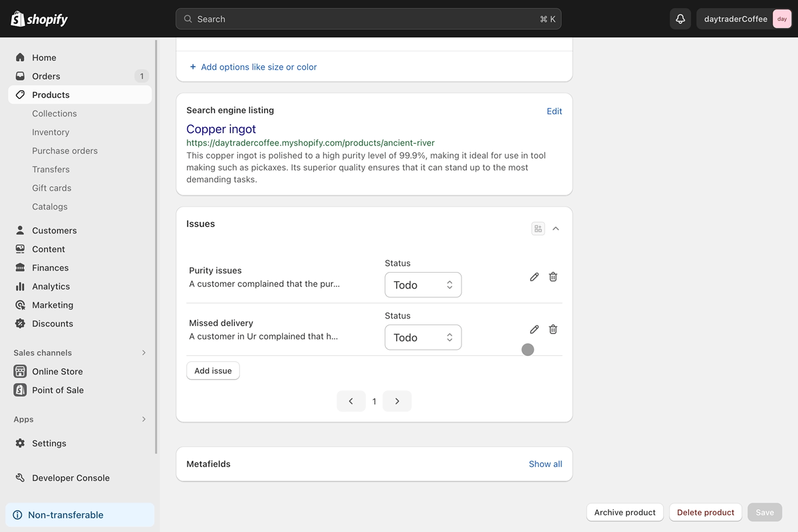Click the Marketing target icon
The image size is (798, 532).
point(20,305)
